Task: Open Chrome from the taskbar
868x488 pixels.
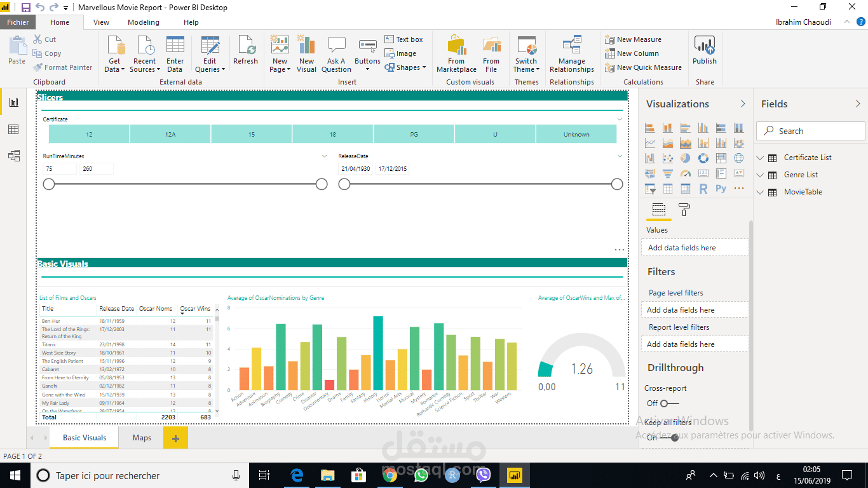Action: (x=390, y=475)
